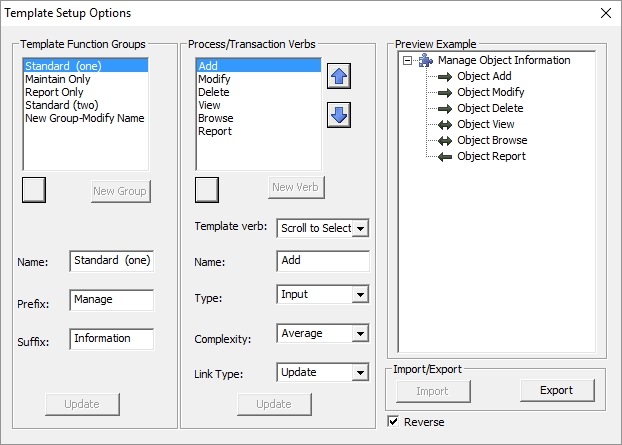Image resolution: width=622 pixels, height=445 pixels.
Task: Uncheck the Reverse checkbox
Action: [393, 422]
